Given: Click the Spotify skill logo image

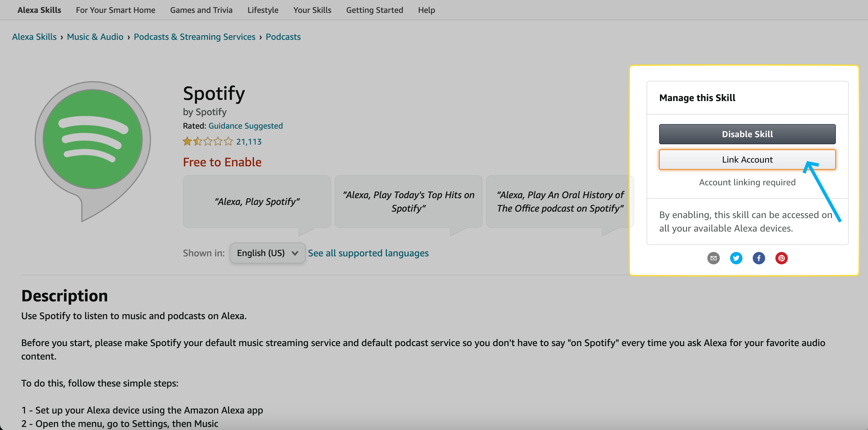Looking at the screenshot, I should pyautogui.click(x=93, y=151).
